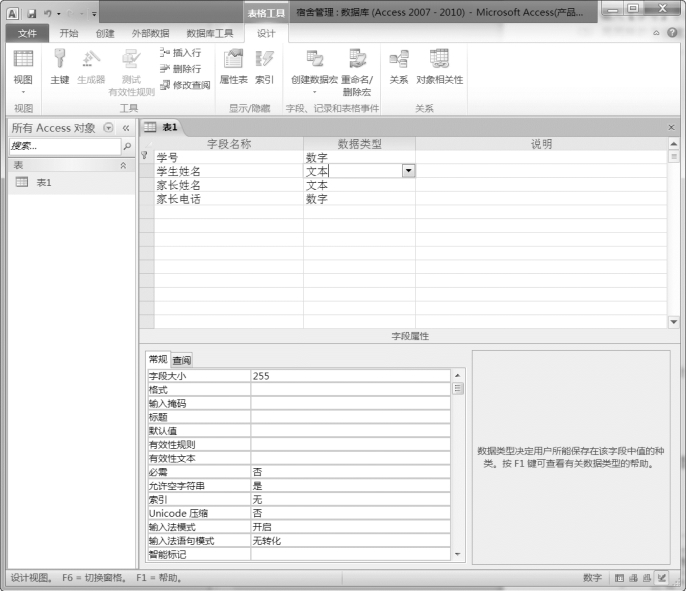Minimize the ribbon using the caret
Image resolution: width=686 pixels, height=591 pixels.
[x=656, y=33]
